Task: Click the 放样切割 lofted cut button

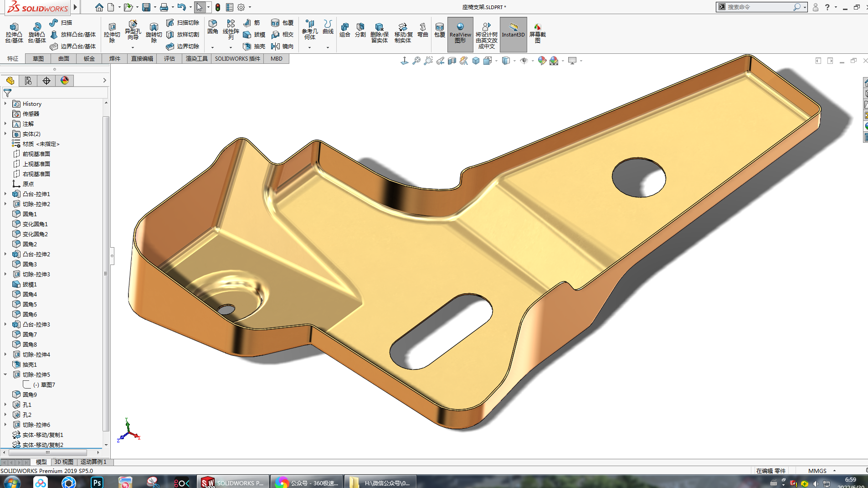Action: [183, 35]
